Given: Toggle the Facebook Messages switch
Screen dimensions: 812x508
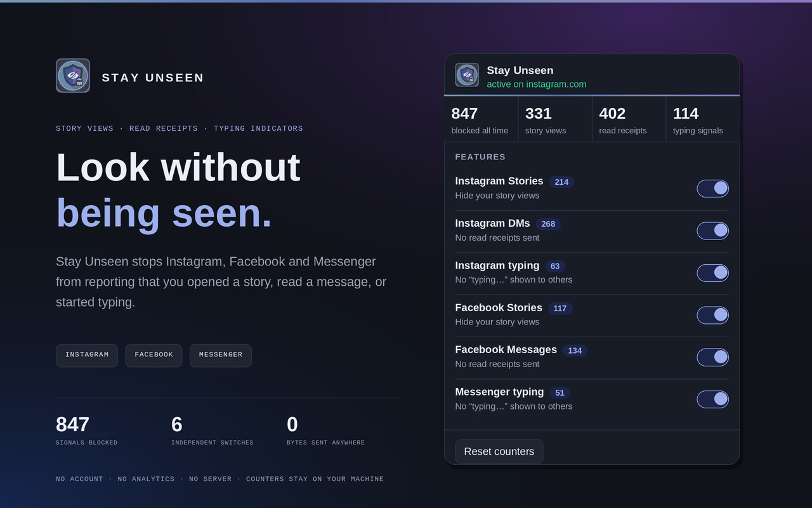Looking at the screenshot, I should (712, 358).
